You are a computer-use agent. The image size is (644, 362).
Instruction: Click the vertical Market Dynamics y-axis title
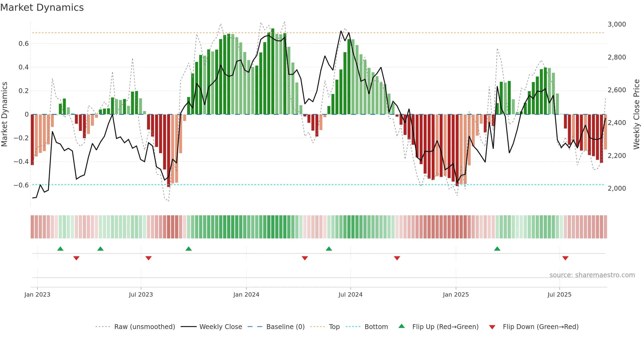pos(4,114)
